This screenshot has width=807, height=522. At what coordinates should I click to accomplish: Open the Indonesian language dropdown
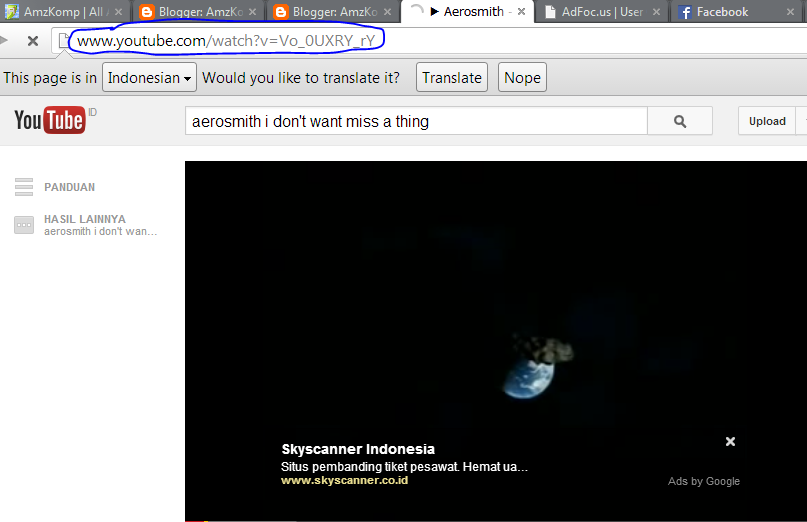149,78
